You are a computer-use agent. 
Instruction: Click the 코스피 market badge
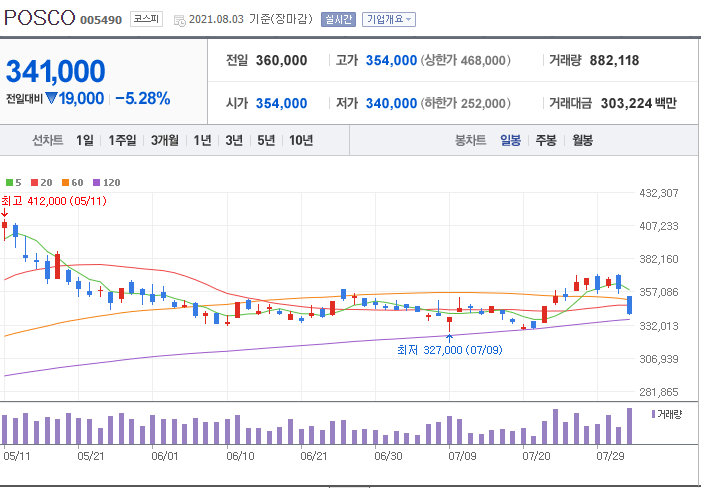coord(146,19)
